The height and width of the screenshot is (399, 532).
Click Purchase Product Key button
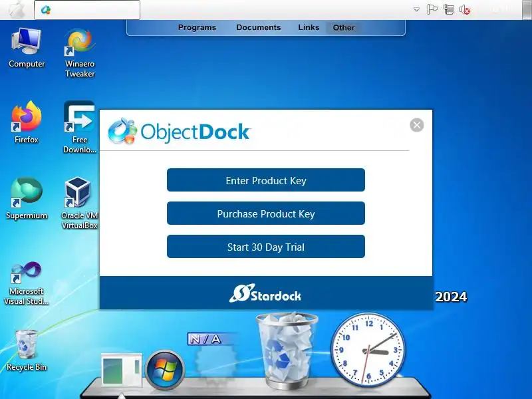[x=266, y=213]
